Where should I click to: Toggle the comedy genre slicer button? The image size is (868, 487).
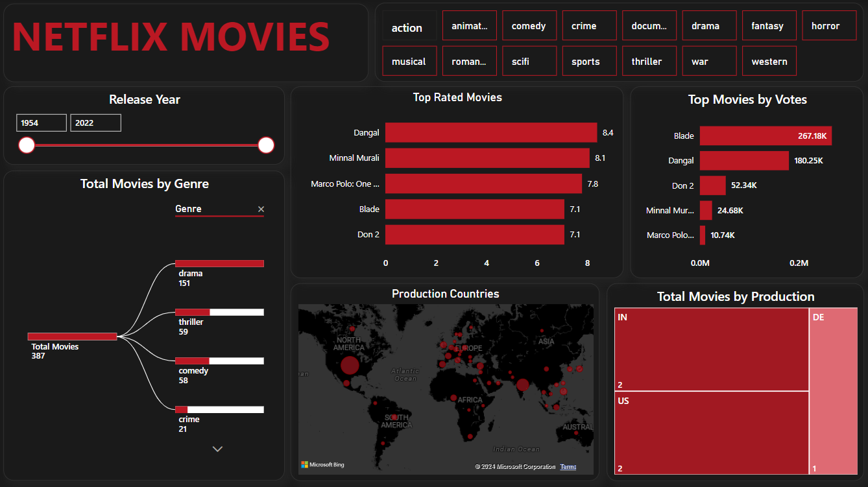tap(529, 26)
